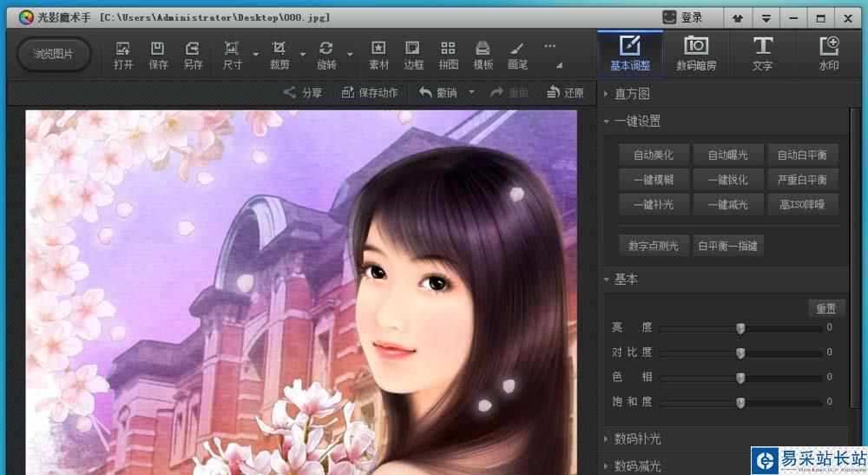Viewport: 868px width, 475px height.
Task: Click the 重置 reset button
Action: pyautogui.click(x=826, y=308)
